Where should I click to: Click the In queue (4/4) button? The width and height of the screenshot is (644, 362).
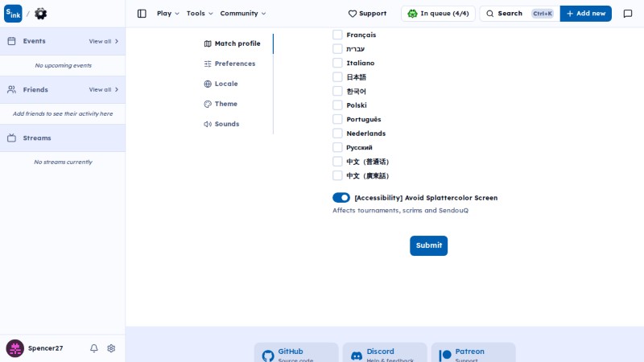pyautogui.click(x=438, y=14)
